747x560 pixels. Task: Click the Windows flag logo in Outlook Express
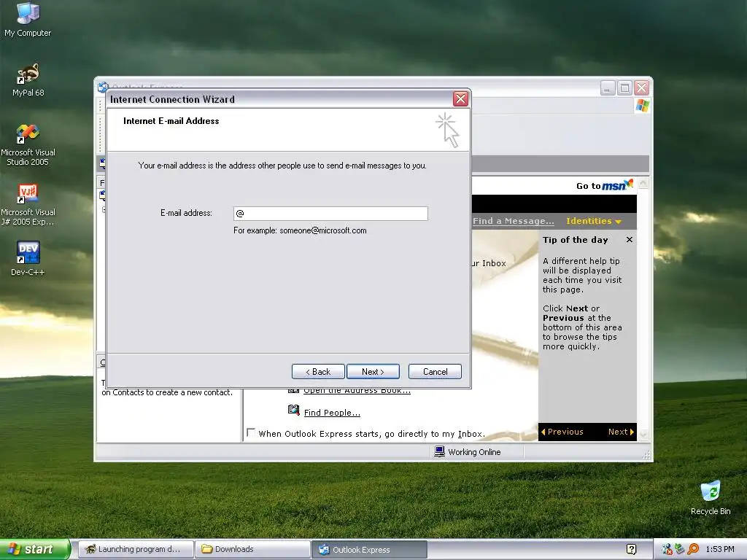pyautogui.click(x=642, y=105)
